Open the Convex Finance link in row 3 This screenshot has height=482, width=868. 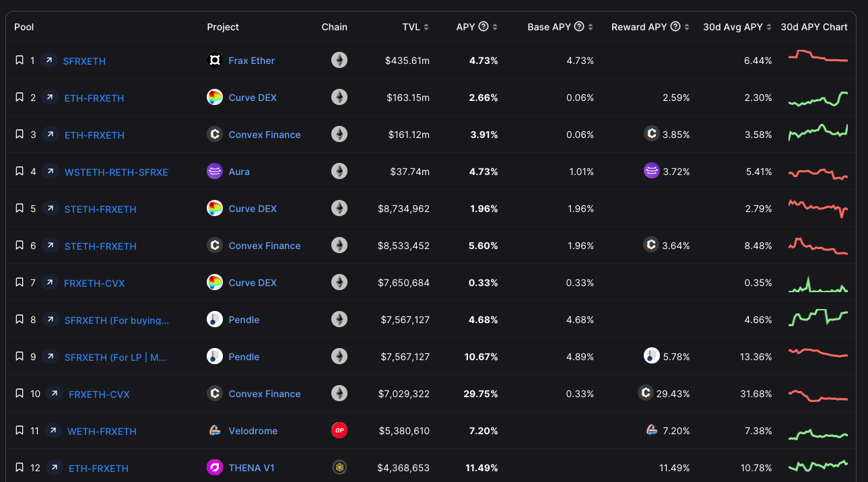point(265,135)
